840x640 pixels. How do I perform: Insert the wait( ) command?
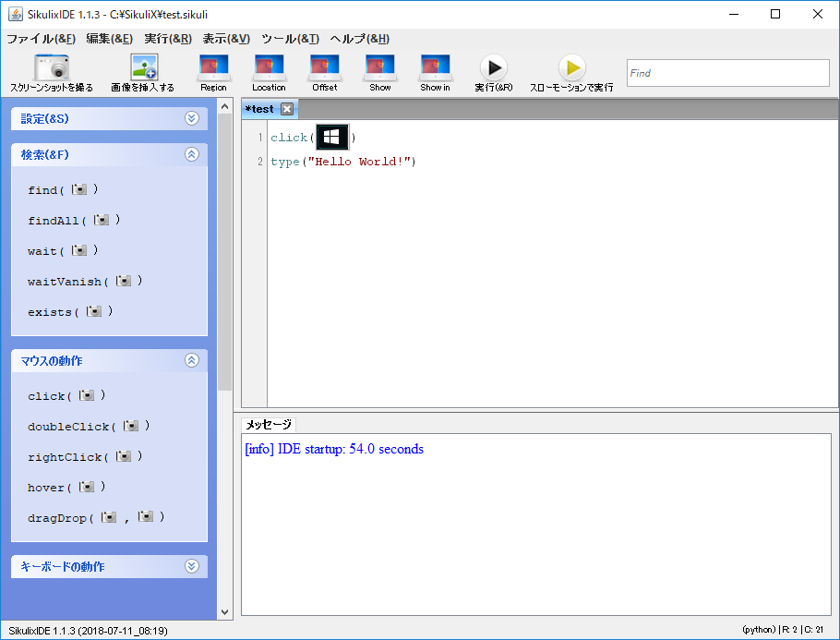[x=63, y=251]
